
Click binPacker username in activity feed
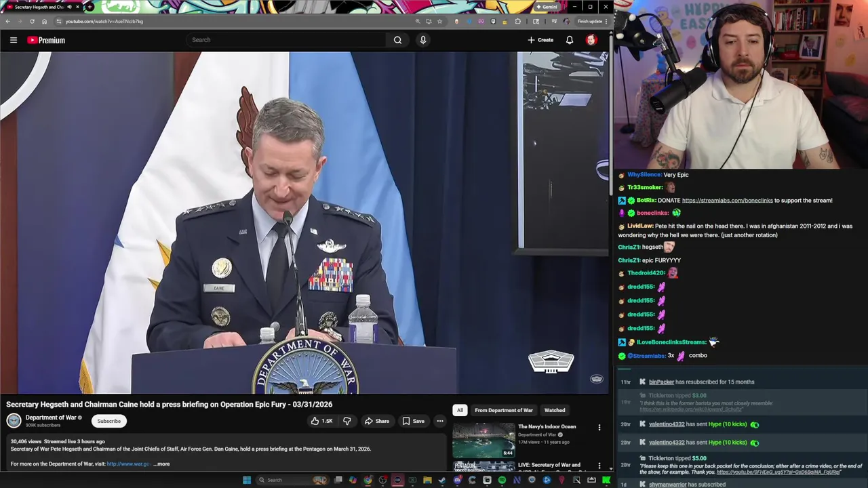point(661,382)
